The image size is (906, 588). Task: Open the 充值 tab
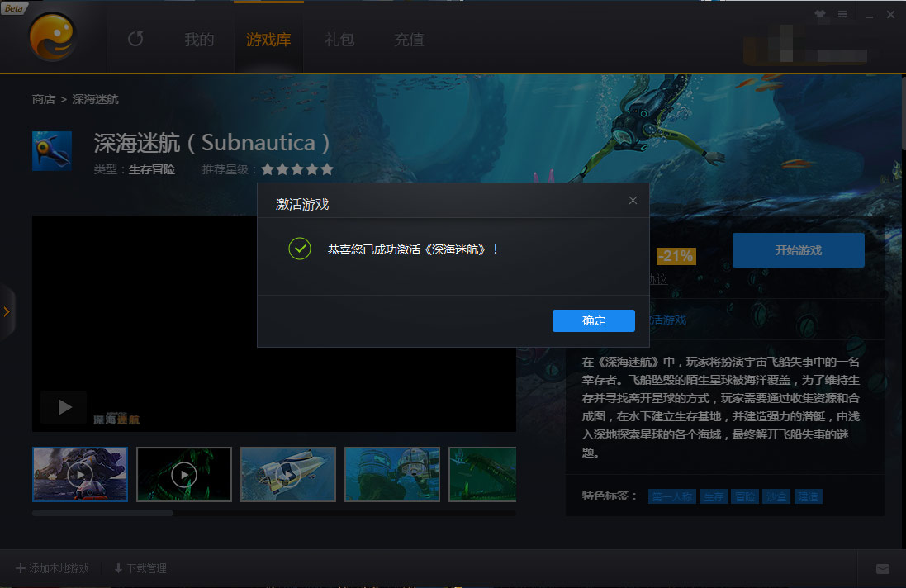tap(409, 40)
